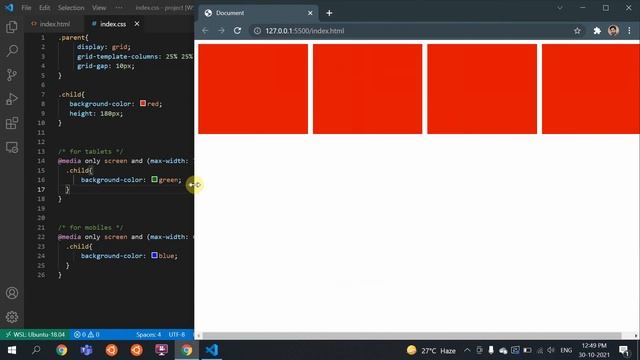This screenshot has width=640, height=360.
Task: Click 'display: grid;' on line 2
Action: (104, 47)
